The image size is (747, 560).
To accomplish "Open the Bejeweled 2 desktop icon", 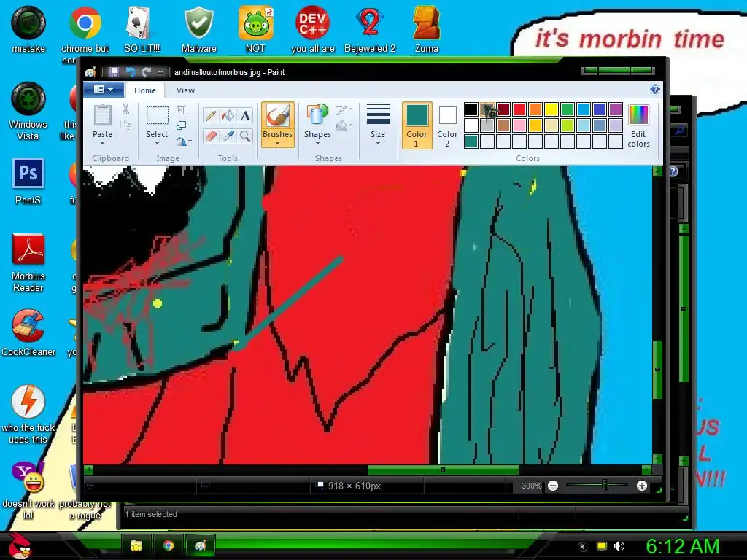I will (x=370, y=29).
